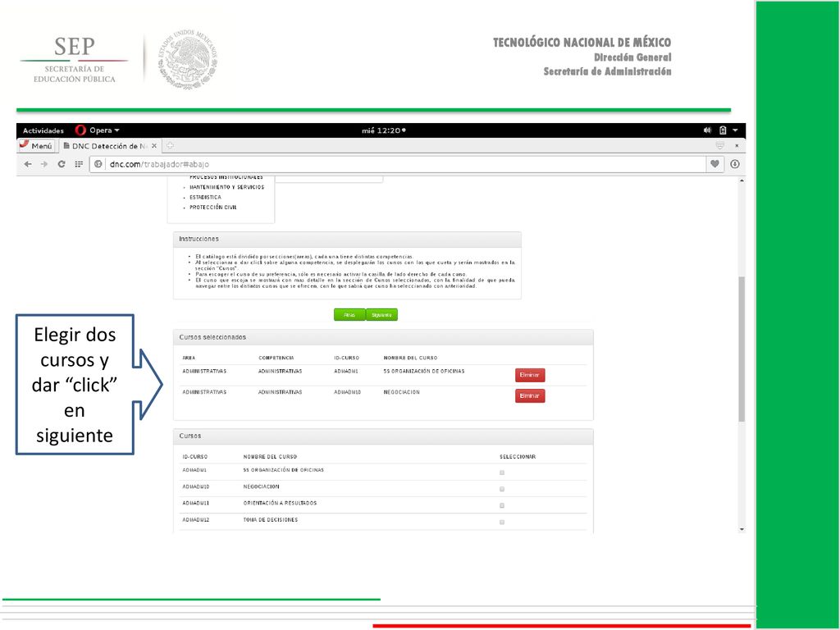Image resolution: width=840 pixels, height=630 pixels.
Task: Click the Cursos seleccionados panel header
Action: (x=383, y=337)
